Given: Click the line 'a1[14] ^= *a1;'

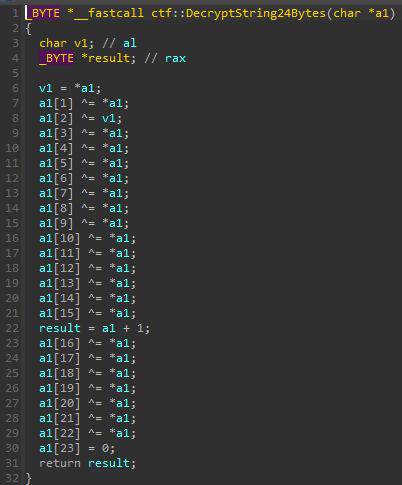Looking at the screenshot, I should tap(88, 298).
